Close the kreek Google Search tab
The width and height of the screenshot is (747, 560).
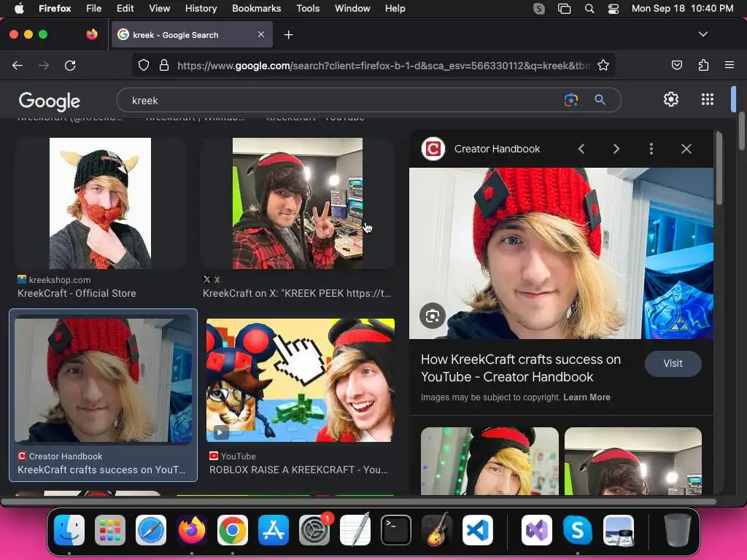pos(261,34)
